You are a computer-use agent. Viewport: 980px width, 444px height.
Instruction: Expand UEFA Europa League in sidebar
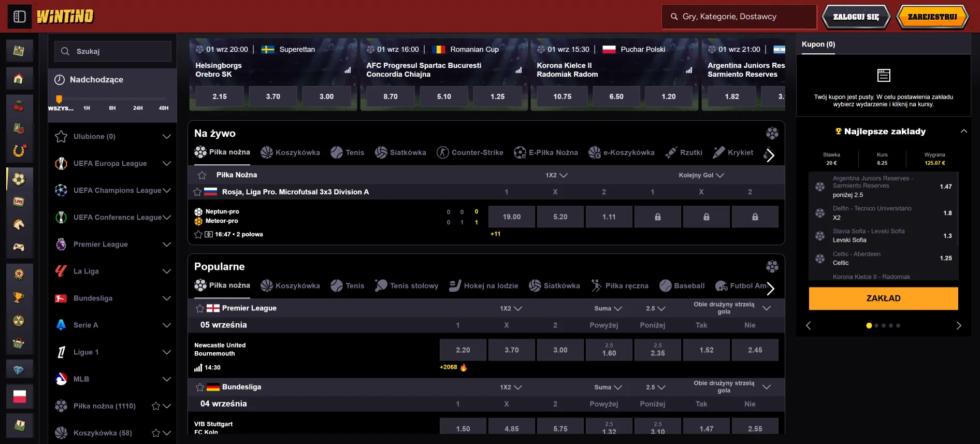(167, 164)
